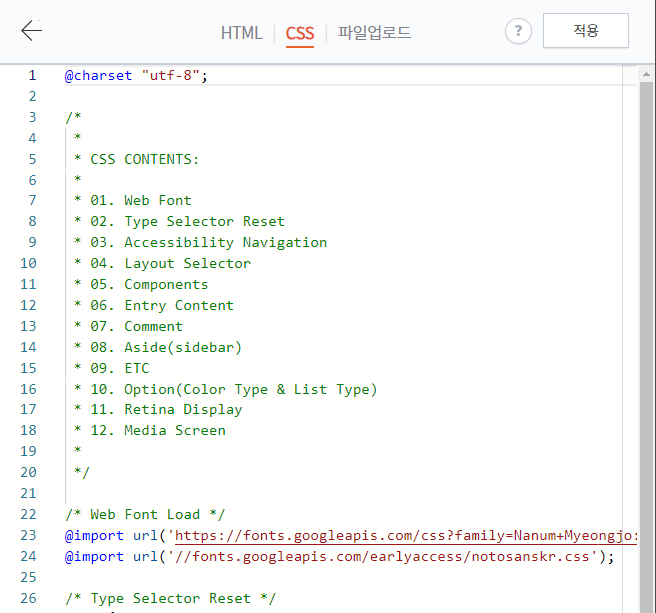Click the Nanum+Myeongjo googleapis import URL
Viewport: 656px width, 613px height.
pyautogui.click(x=406, y=535)
